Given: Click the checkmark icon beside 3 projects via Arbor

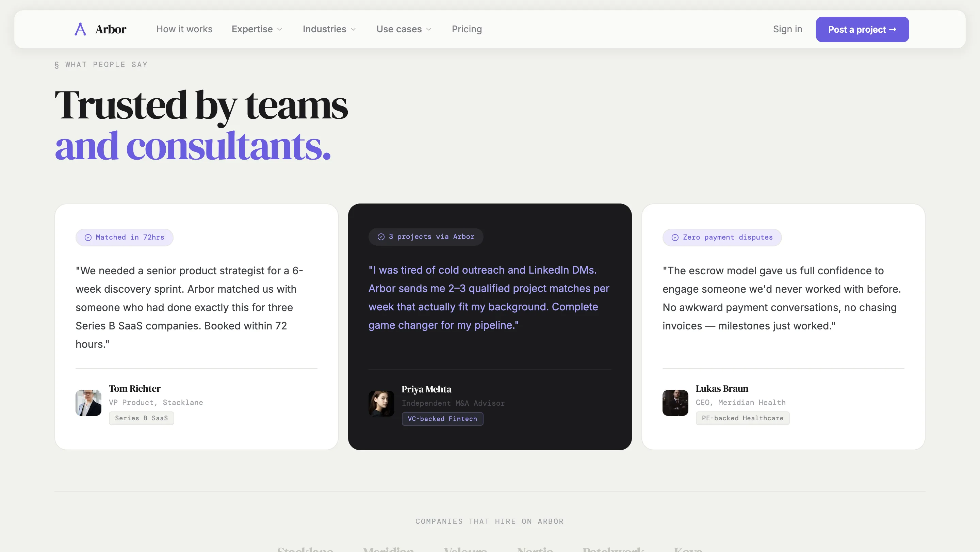Looking at the screenshot, I should (x=381, y=237).
